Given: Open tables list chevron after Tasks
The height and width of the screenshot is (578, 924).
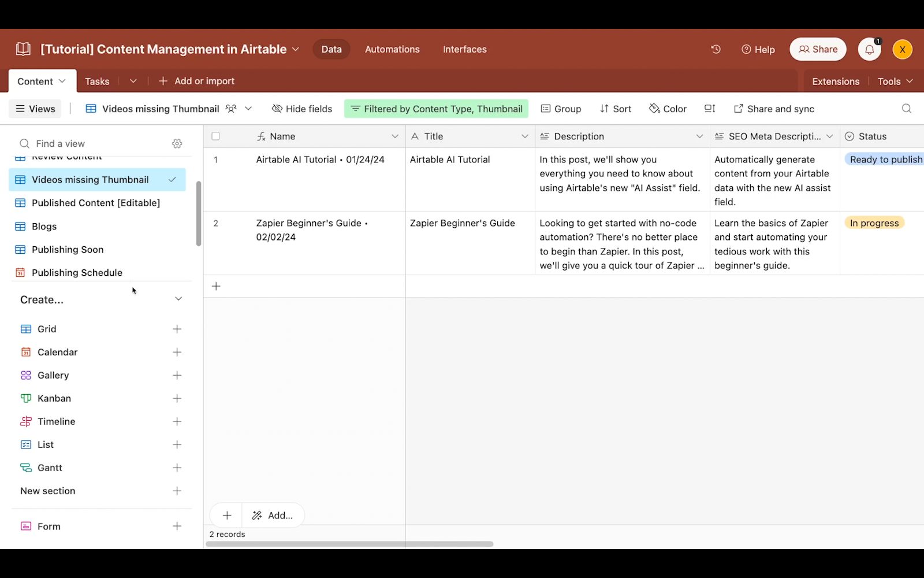Looking at the screenshot, I should pyautogui.click(x=133, y=81).
